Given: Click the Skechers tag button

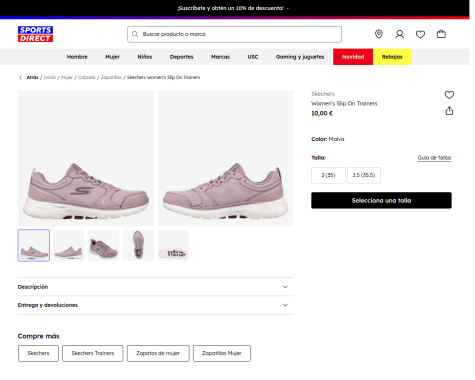Looking at the screenshot, I should pyautogui.click(x=38, y=353).
